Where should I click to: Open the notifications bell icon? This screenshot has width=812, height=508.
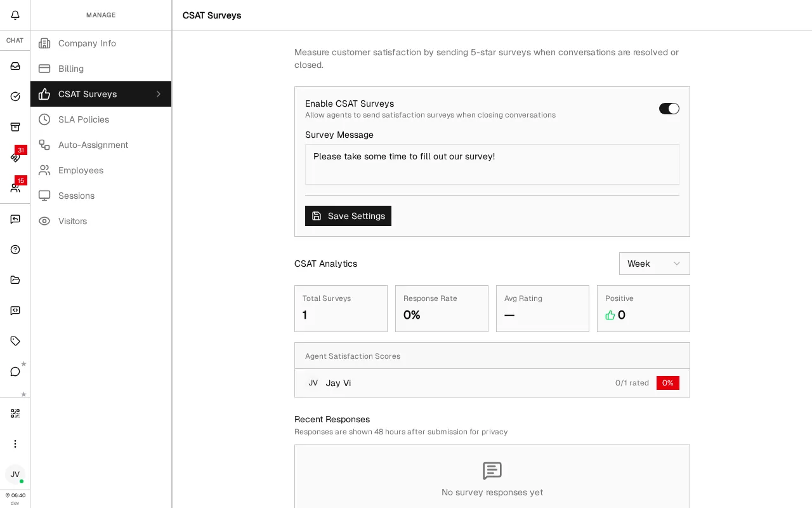pyautogui.click(x=15, y=15)
